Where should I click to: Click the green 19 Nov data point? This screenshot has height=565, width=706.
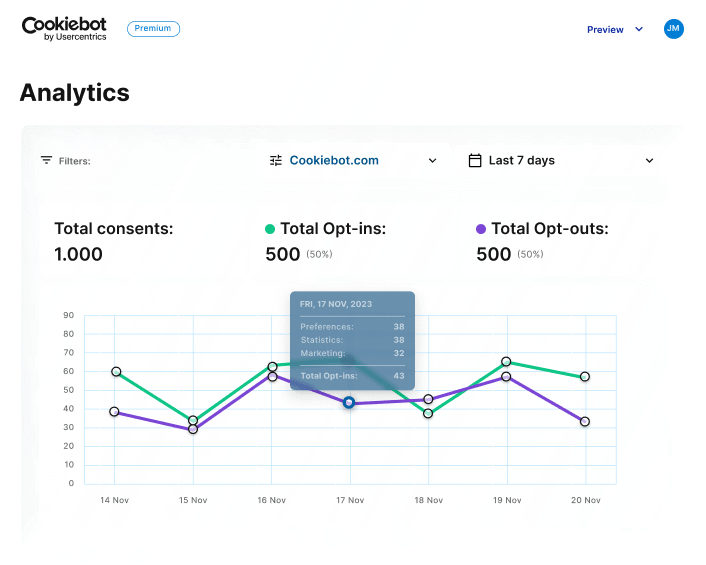point(506,362)
